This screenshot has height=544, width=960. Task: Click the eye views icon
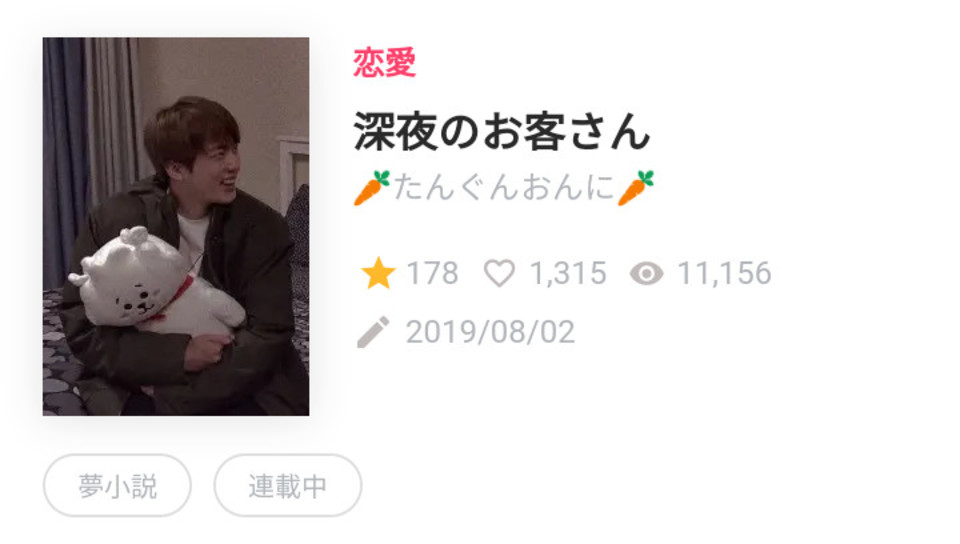(647, 274)
